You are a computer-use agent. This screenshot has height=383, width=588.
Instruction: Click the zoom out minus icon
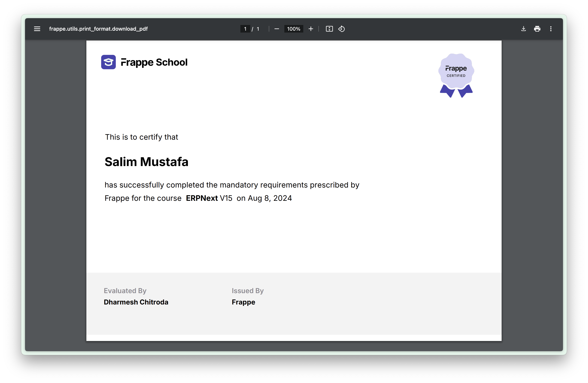(x=277, y=29)
